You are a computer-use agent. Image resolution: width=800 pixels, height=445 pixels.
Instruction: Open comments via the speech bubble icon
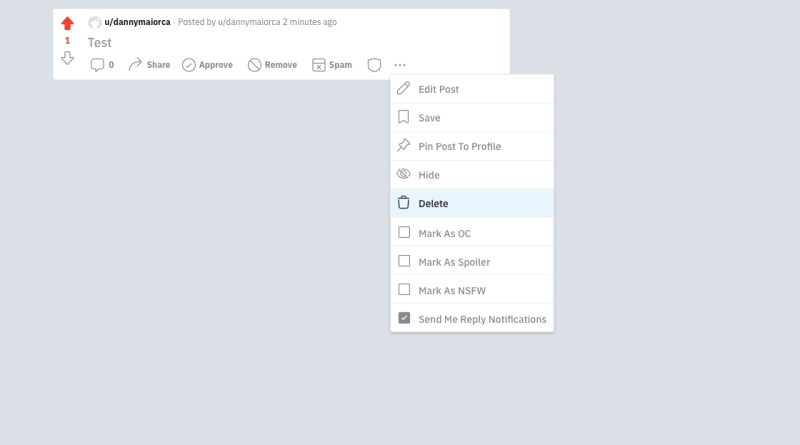coord(97,65)
